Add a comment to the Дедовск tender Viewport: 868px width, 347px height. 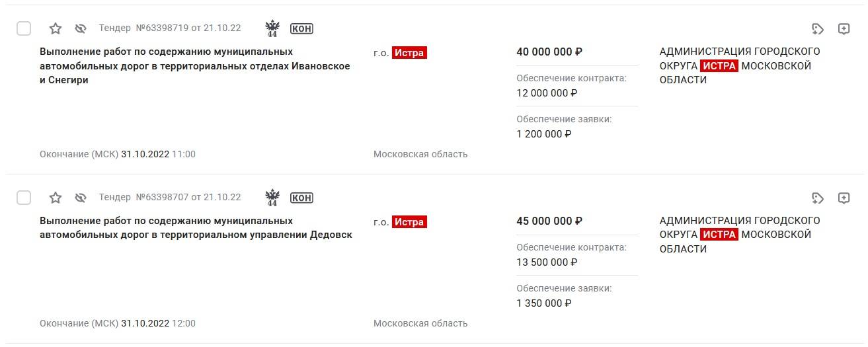click(x=844, y=198)
